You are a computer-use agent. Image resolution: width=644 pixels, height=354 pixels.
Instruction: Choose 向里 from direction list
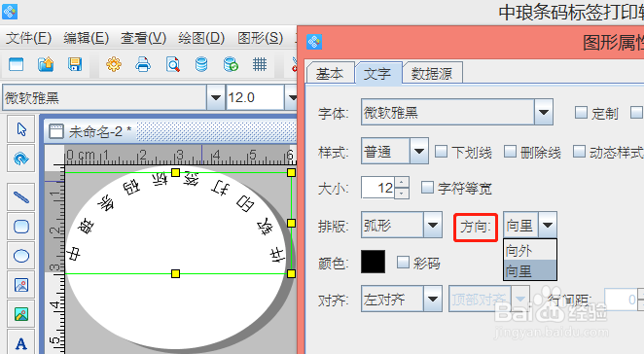530,270
